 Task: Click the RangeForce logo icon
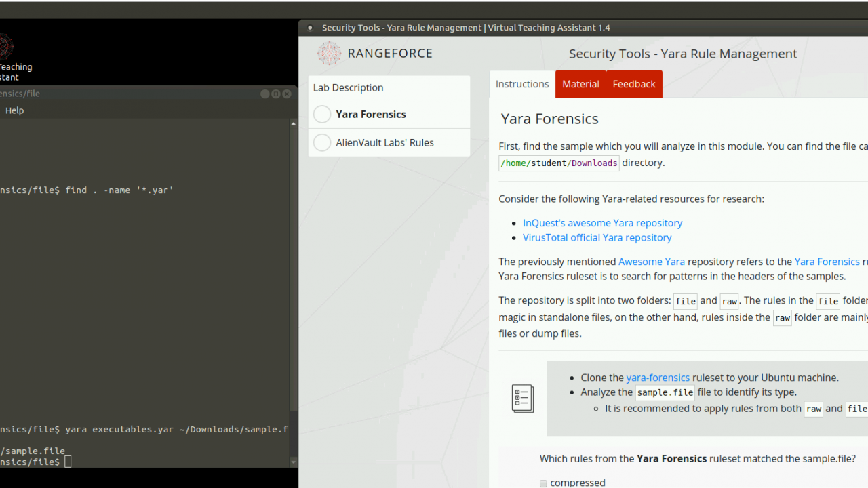pos(330,54)
